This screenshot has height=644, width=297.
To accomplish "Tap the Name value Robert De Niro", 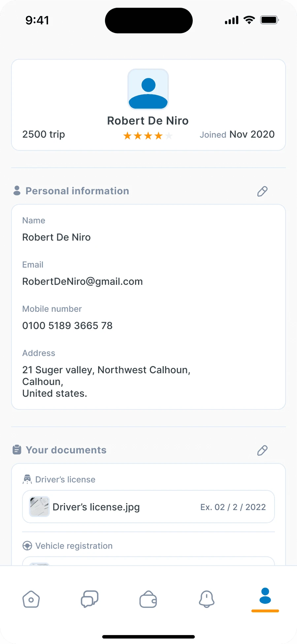I will [x=56, y=237].
